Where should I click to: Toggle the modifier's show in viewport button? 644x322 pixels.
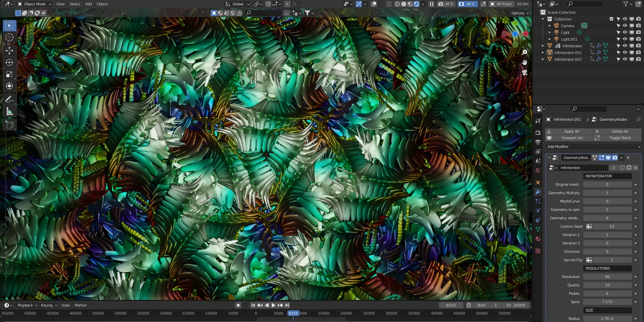pyautogui.click(x=608, y=158)
